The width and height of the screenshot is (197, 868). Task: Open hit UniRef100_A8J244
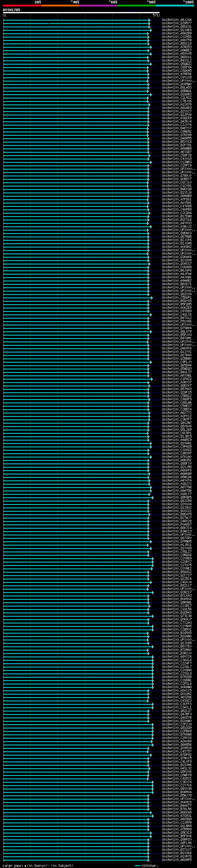tap(176, 20)
